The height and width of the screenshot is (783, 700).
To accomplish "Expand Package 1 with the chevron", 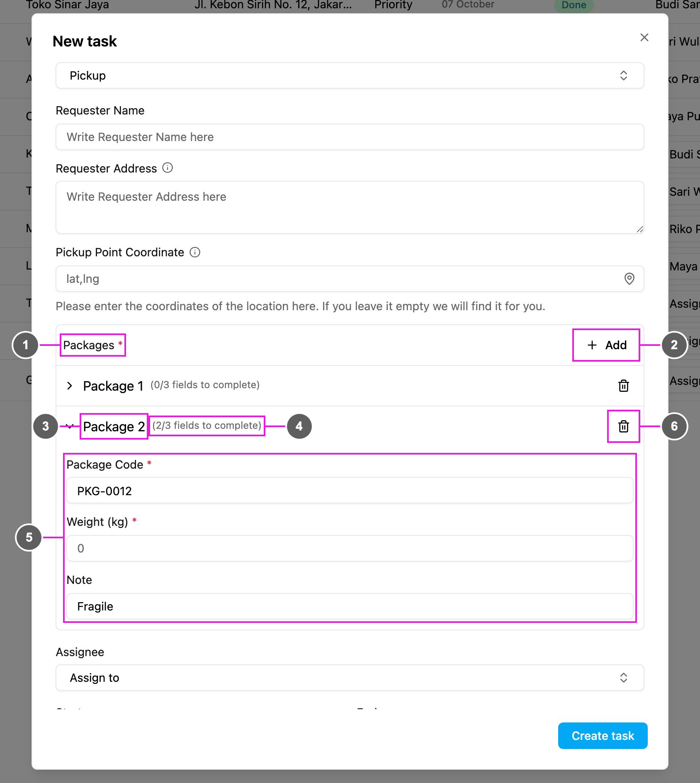I will 70,386.
